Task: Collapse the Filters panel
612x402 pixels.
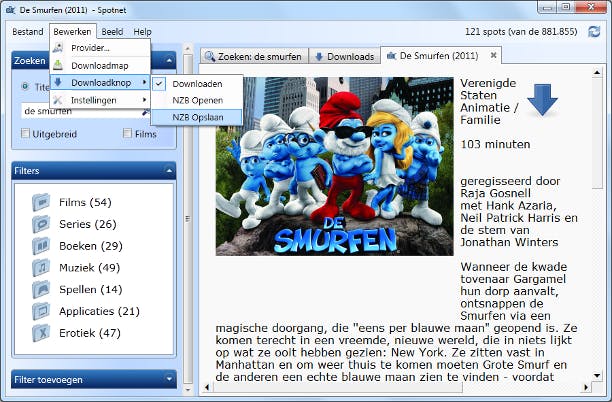Action: click(x=169, y=171)
